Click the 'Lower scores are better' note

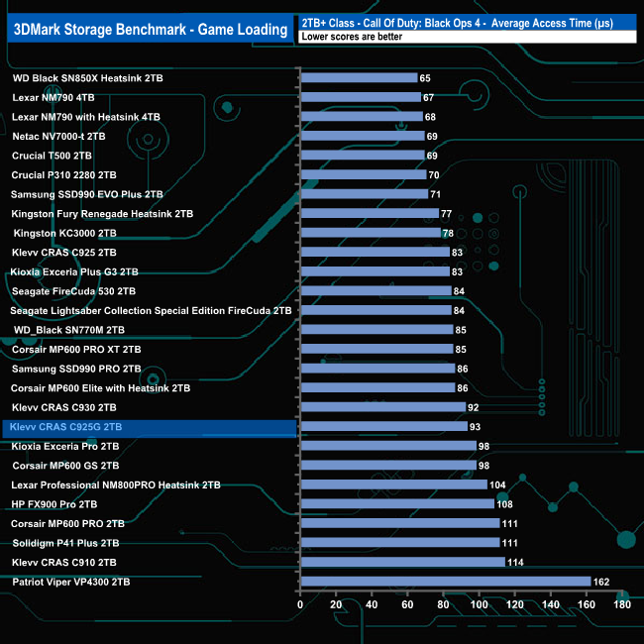(x=352, y=37)
